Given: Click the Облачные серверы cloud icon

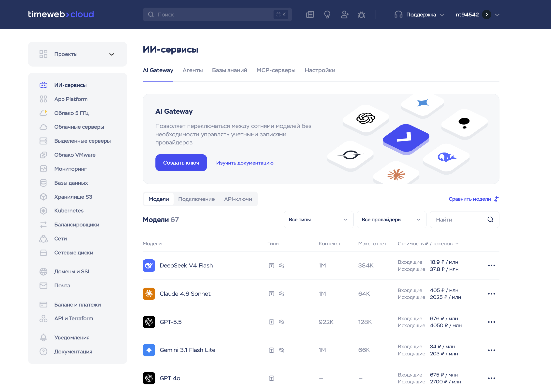Looking at the screenshot, I should click(x=43, y=127).
